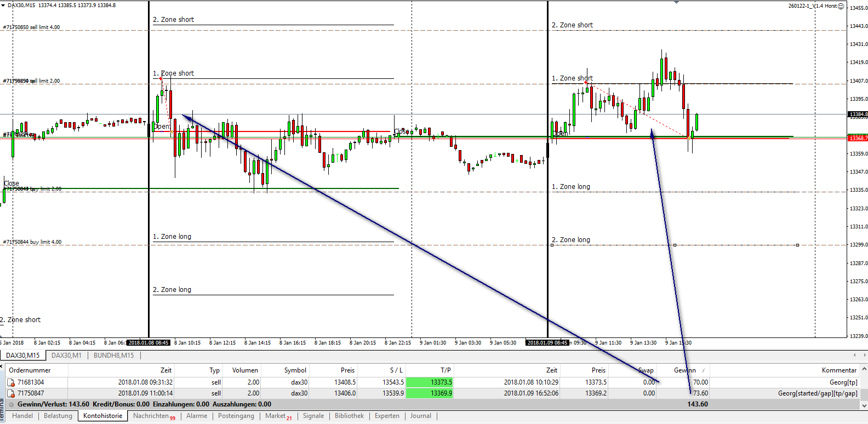
Task: Sort the table by Ordernummer header
Action: (30, 370)
